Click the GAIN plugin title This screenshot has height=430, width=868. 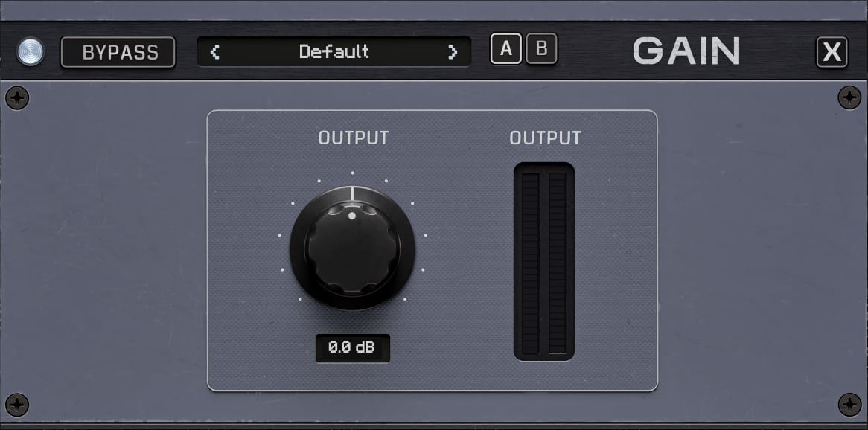point(686,51)
